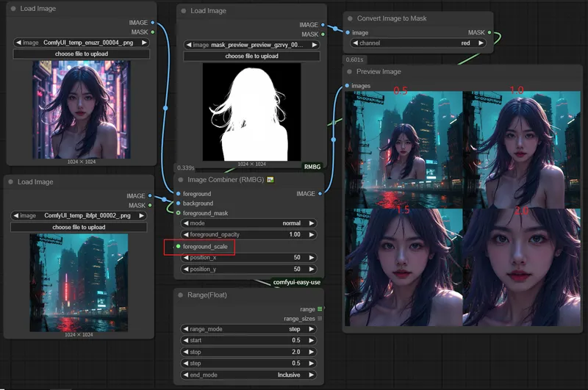
Task: Click the foreground_opacity value slider
Action: (x=248, y=234)
